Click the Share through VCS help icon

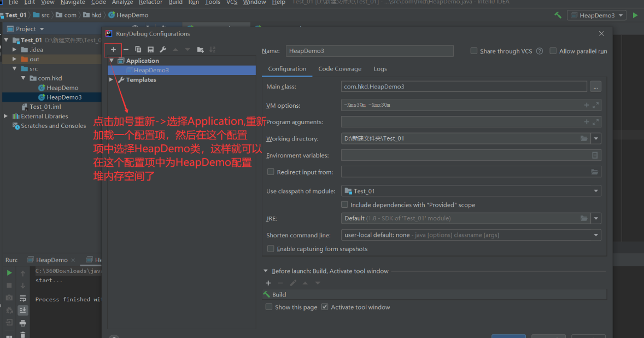click(539, 51)
